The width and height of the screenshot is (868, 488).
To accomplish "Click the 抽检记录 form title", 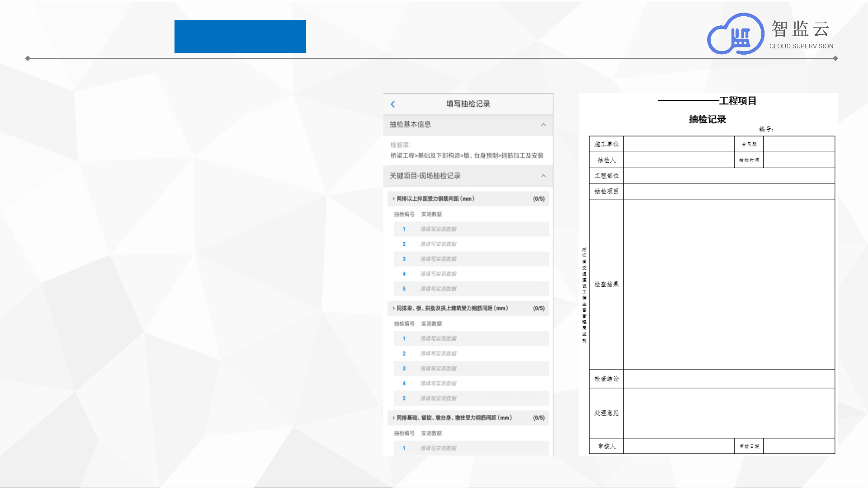I will pyautogui.click(x=707, y=119).
